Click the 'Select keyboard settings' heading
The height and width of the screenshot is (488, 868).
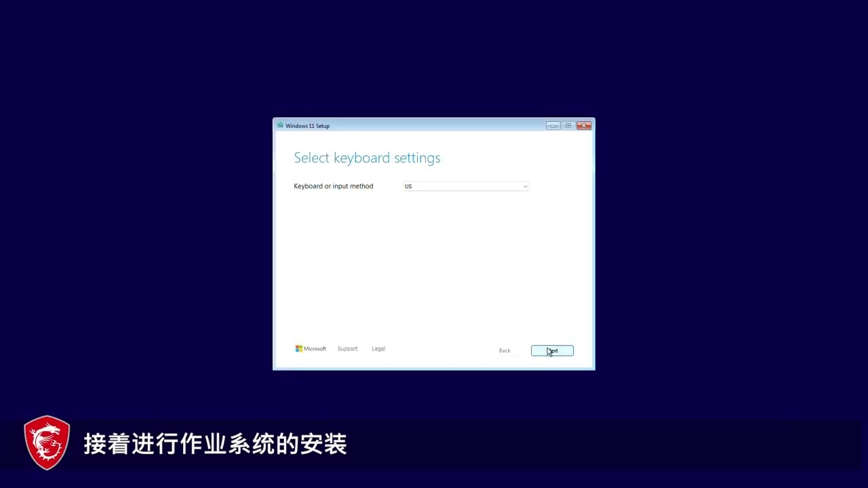[x=367, y=158]
